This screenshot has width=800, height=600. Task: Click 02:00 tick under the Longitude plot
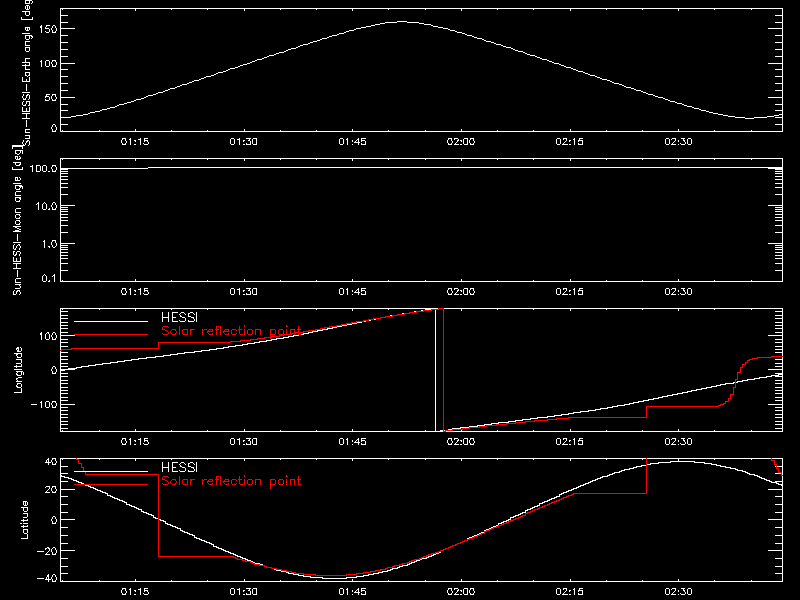pos(461,442)
